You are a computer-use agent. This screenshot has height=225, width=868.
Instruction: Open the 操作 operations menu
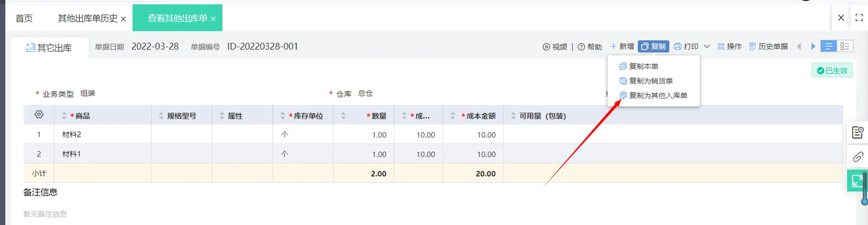(729, 47)
